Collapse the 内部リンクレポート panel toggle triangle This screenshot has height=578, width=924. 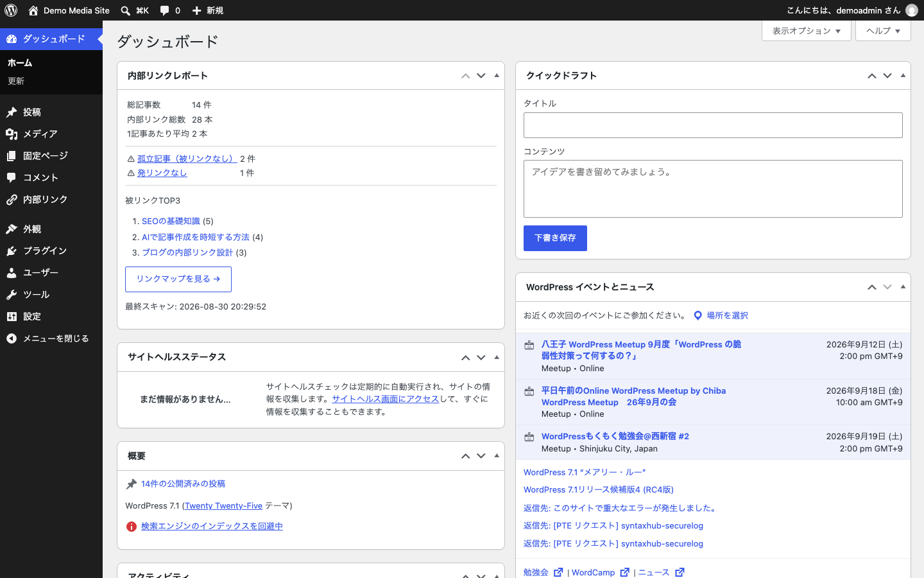[497, 76]
